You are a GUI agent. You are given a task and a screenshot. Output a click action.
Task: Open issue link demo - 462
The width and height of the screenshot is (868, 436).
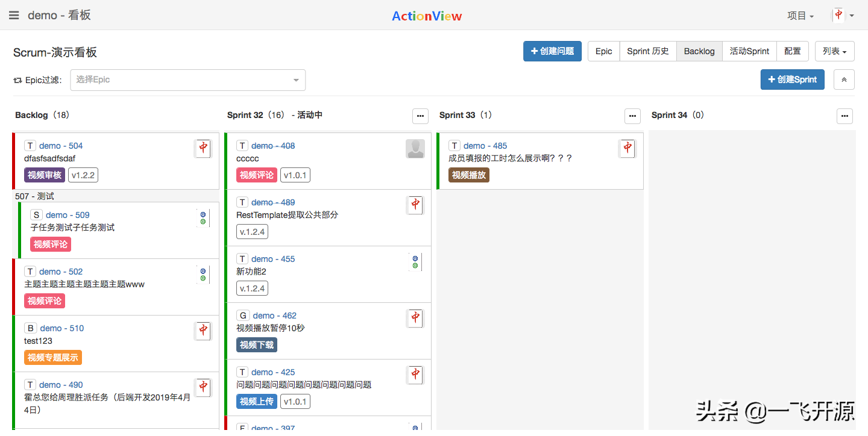pyautogui.click(x=274, y=316)
